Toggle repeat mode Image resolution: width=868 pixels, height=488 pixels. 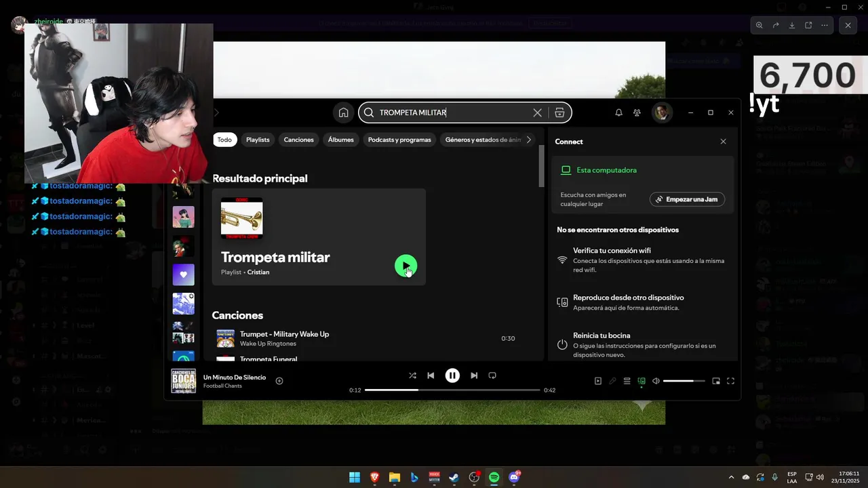492,375
